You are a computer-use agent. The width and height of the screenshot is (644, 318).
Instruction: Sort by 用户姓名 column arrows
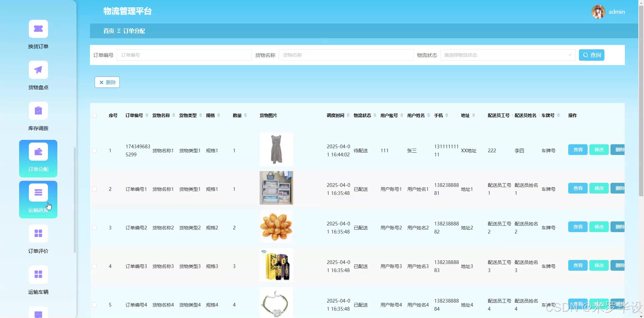click(x=429, y=115)
